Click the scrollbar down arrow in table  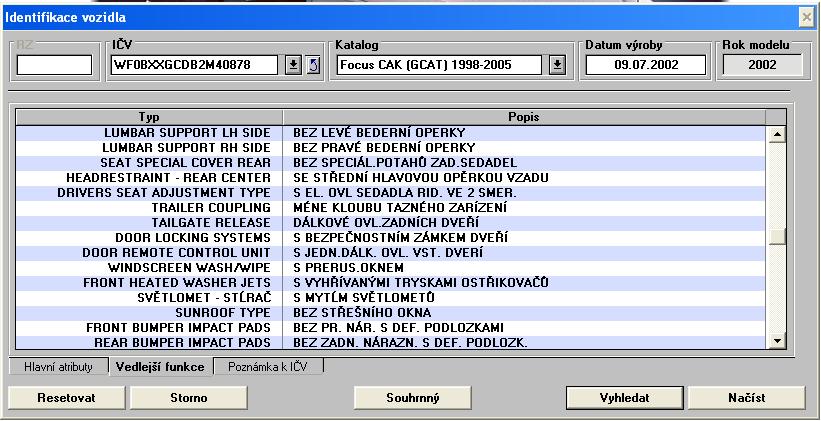776,342
